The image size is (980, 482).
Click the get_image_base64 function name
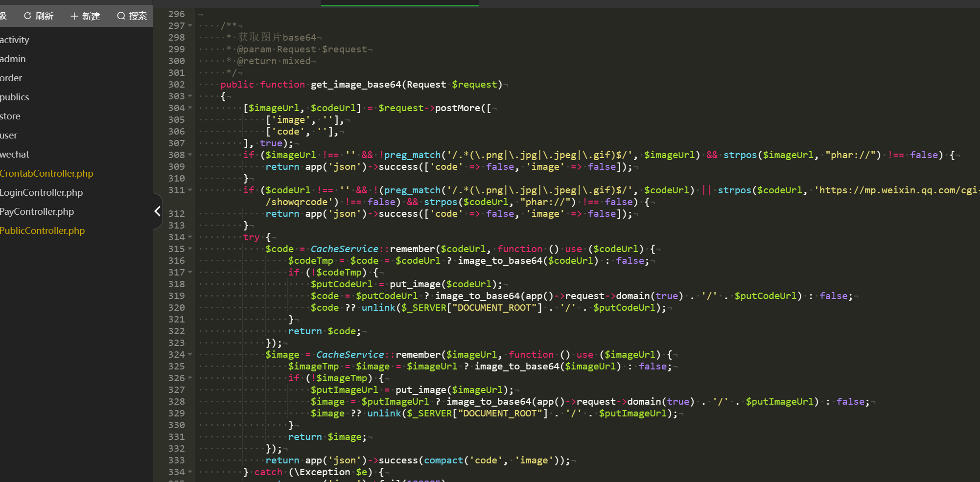356,84
